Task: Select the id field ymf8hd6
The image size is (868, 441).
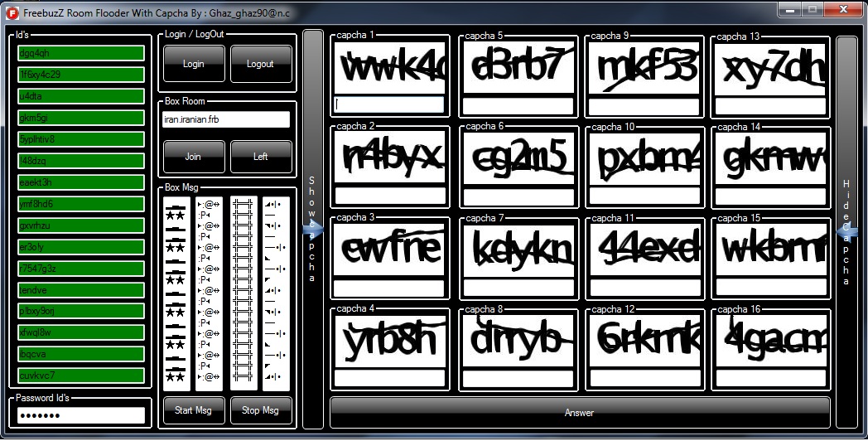Action: point(81,204)
